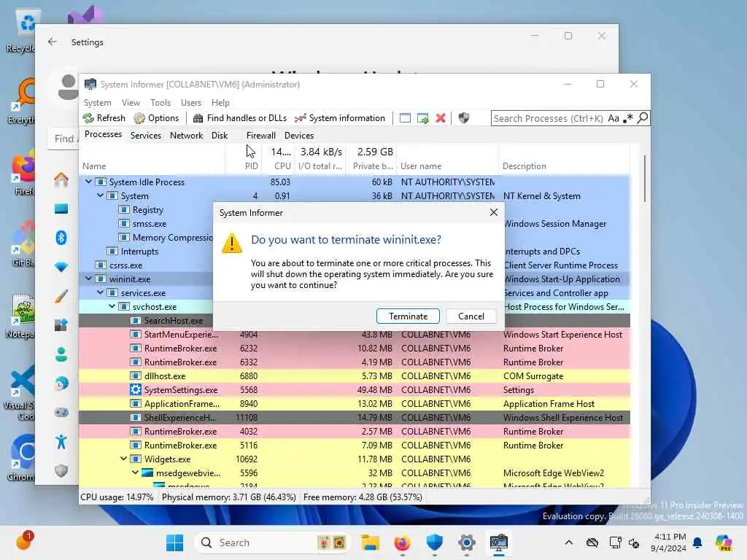The height and width of the screenshot is (560, 747).
Task: Open System information graph
Action: (x=340, y=118)
